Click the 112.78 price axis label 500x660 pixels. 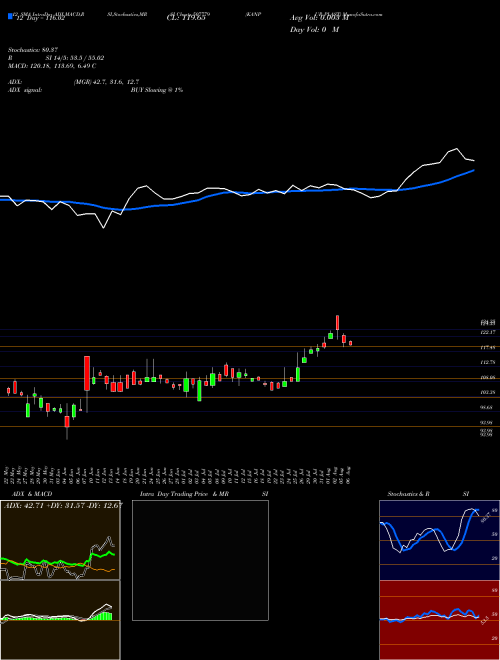click(488, 362)
